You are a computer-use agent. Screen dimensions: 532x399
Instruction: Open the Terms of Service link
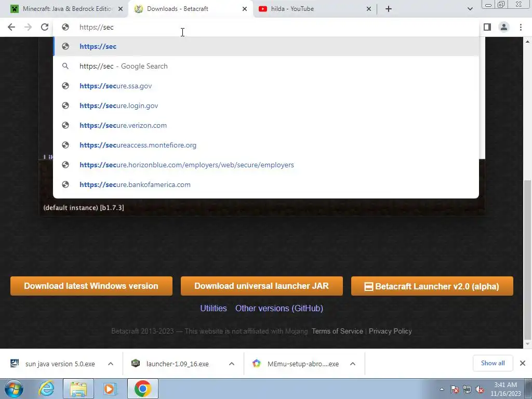click(x=337, y=331)
